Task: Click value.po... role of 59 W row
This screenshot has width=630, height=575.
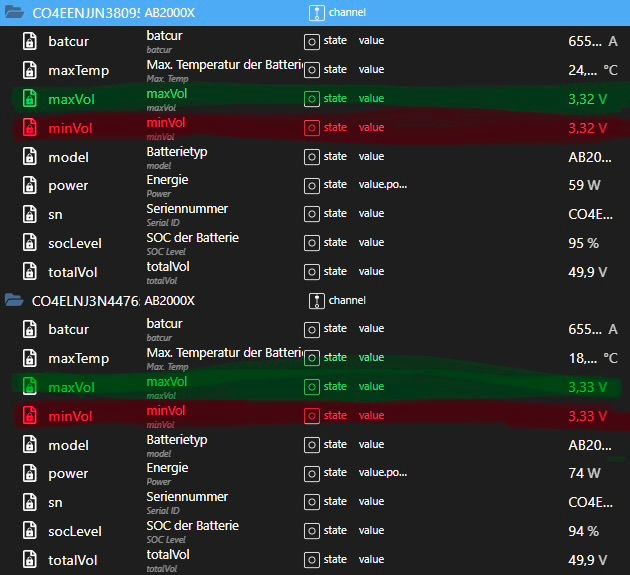Action: 383,185
